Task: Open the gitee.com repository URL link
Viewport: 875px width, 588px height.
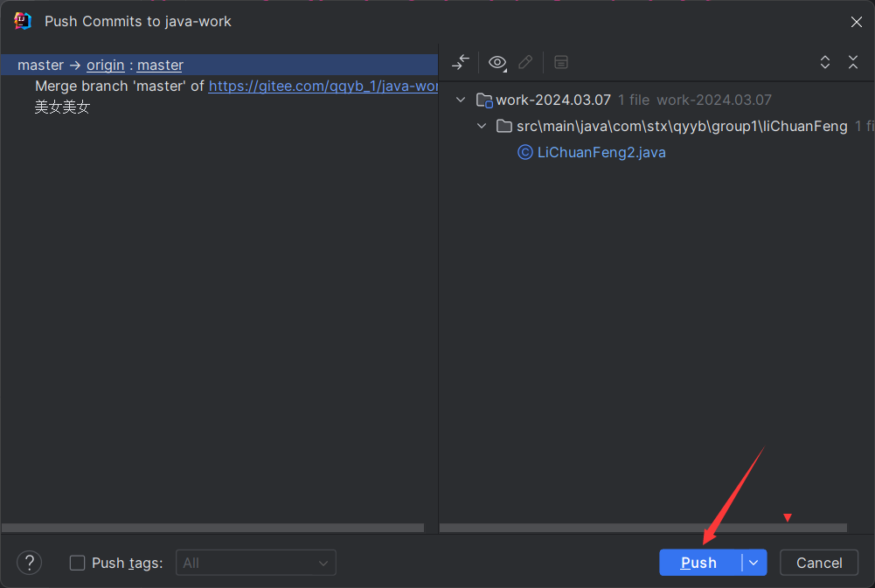Action: (323, 86)
